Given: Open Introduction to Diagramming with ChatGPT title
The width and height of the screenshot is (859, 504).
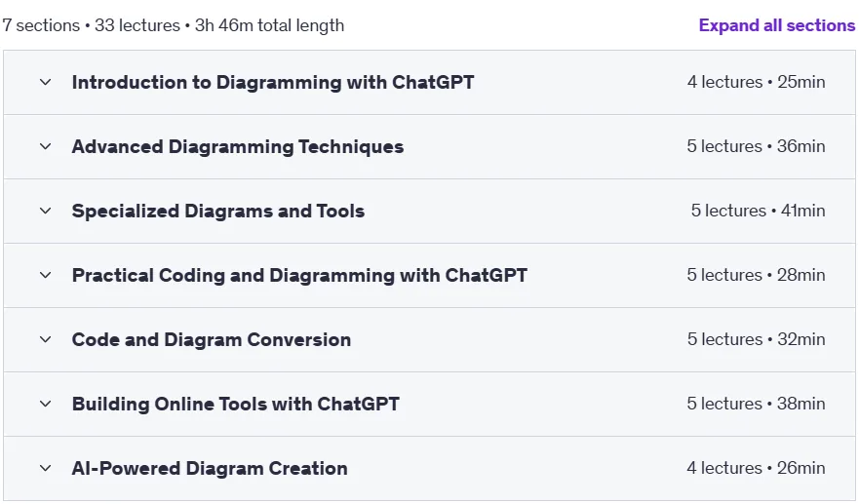Looking at the screenshot, I should click(273, 82).
